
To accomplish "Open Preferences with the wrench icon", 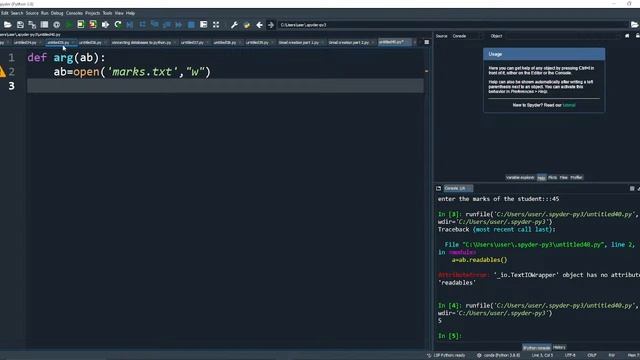I will [x=234, y=25].
